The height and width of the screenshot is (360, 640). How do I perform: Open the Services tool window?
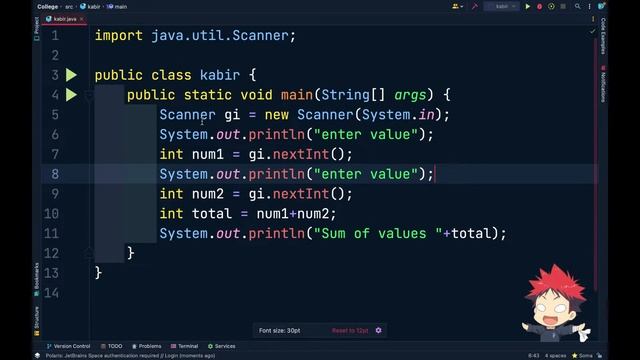[222, 346]
